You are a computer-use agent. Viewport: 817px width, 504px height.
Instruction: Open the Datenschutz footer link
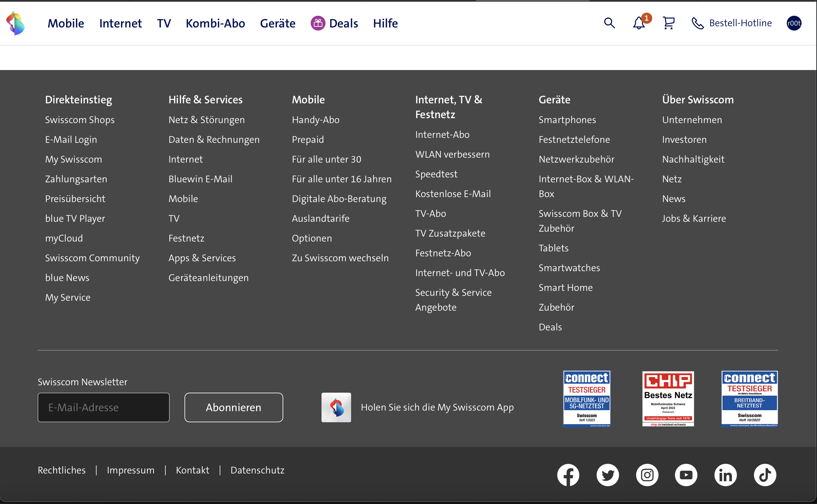[x=257, y=470]
